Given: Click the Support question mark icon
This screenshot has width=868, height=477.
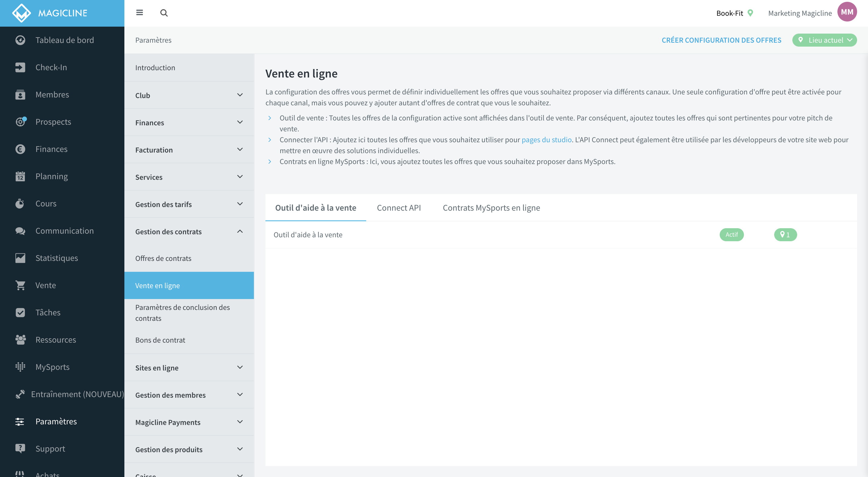Looking at the screenshot, I should click(x=20, y=448).
